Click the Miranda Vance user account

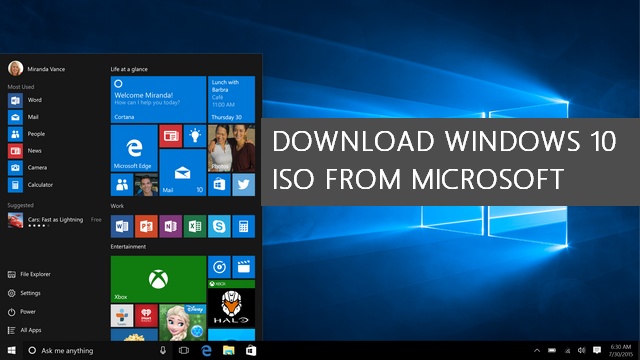coord(36,69)
